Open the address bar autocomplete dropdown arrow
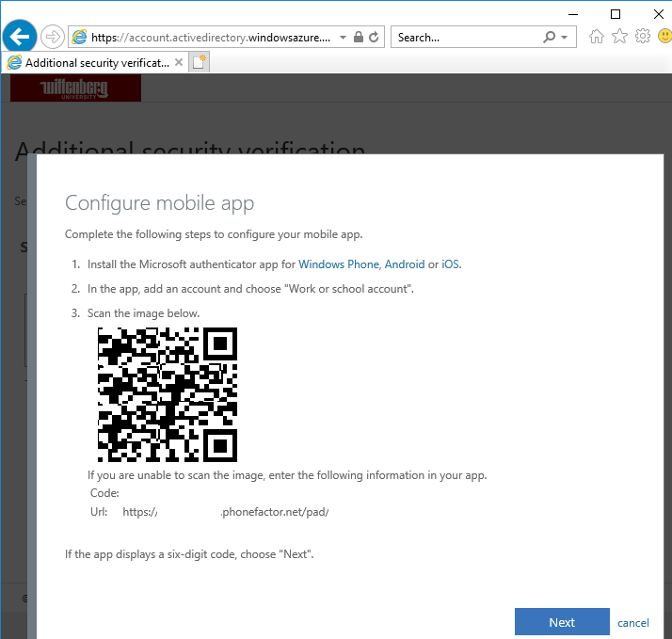Image resolution: width=672 pixels, height=639 pixels. click(x=343, y=38)
